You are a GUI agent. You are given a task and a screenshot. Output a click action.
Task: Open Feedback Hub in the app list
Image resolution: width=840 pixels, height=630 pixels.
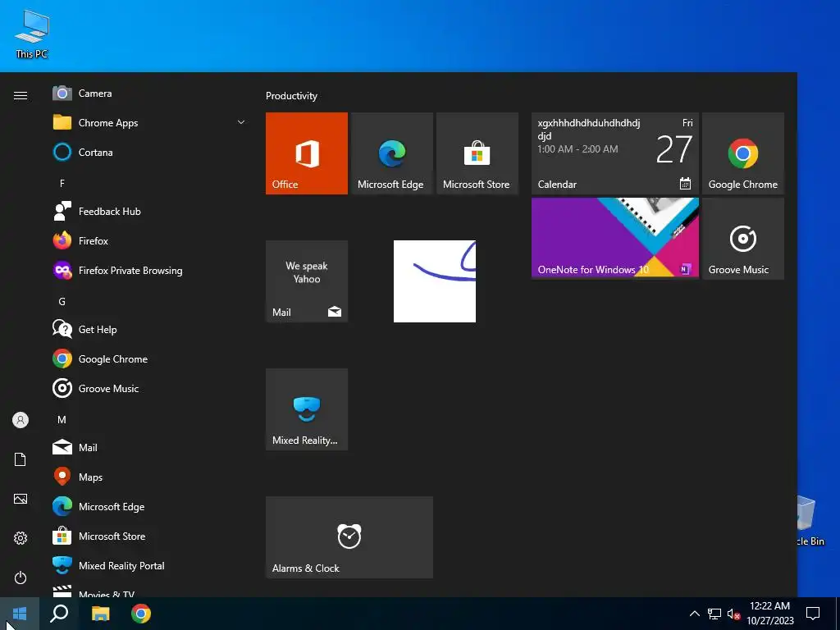coord(150,212)
